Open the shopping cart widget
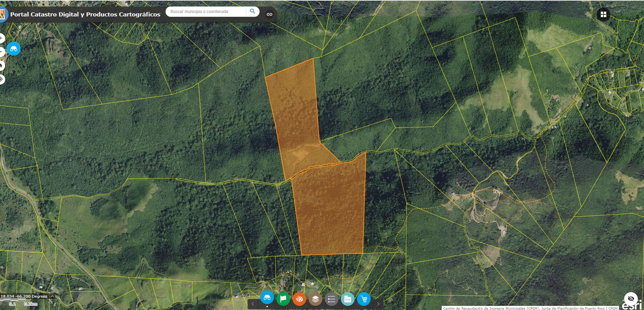 [363, 299]
